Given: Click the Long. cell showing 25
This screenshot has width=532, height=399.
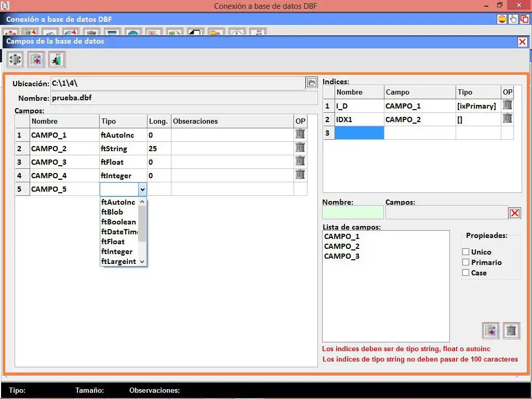Looking at the screenshot, I should 159,148.
